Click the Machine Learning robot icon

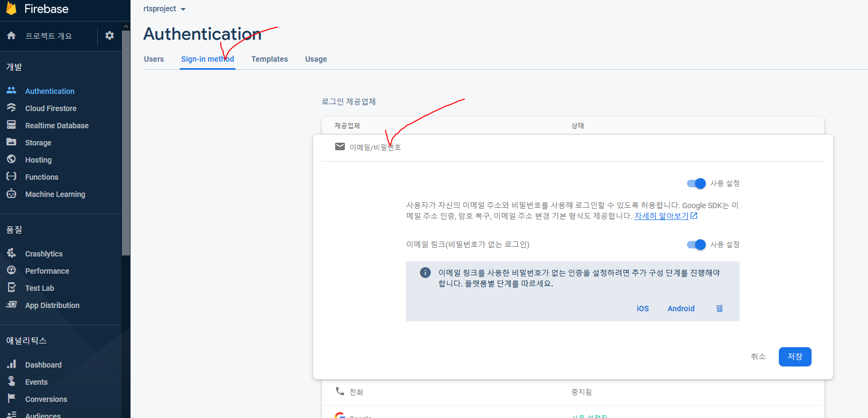coord(11,193)
